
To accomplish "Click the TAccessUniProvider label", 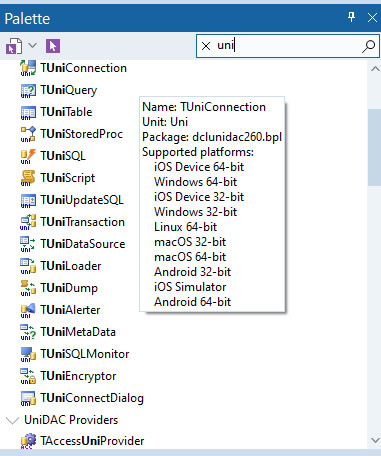I will pyautogui.click(x=92, y=441).
